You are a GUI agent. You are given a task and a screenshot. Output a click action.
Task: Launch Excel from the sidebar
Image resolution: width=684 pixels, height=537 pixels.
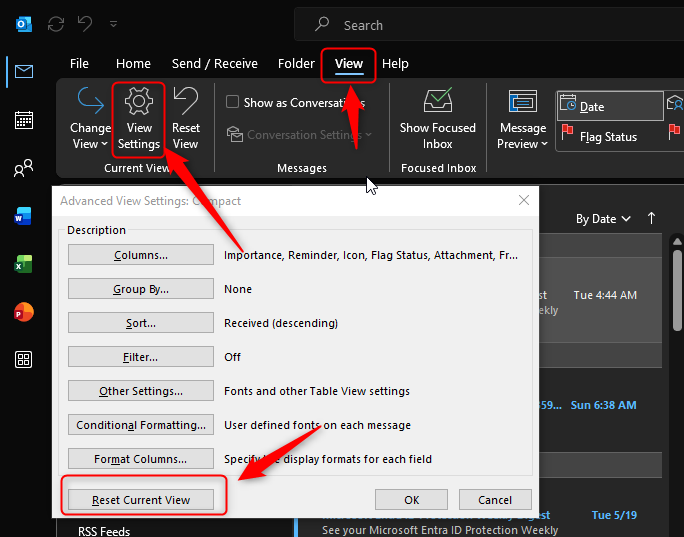coord(24,264)
